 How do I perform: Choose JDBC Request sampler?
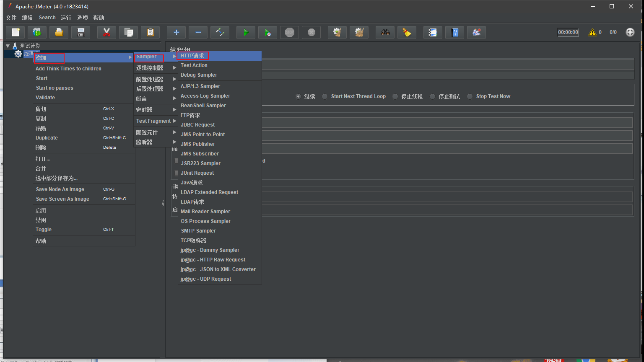click(x=220, y=125)
